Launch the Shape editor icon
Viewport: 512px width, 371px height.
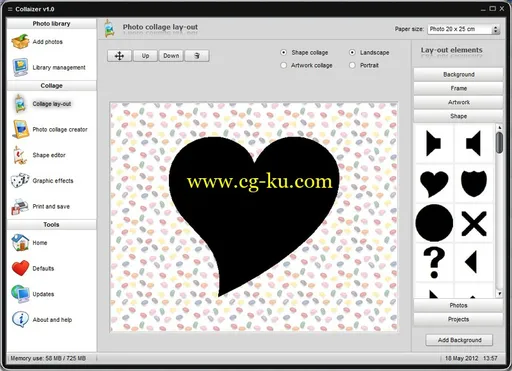click(20, 155)
